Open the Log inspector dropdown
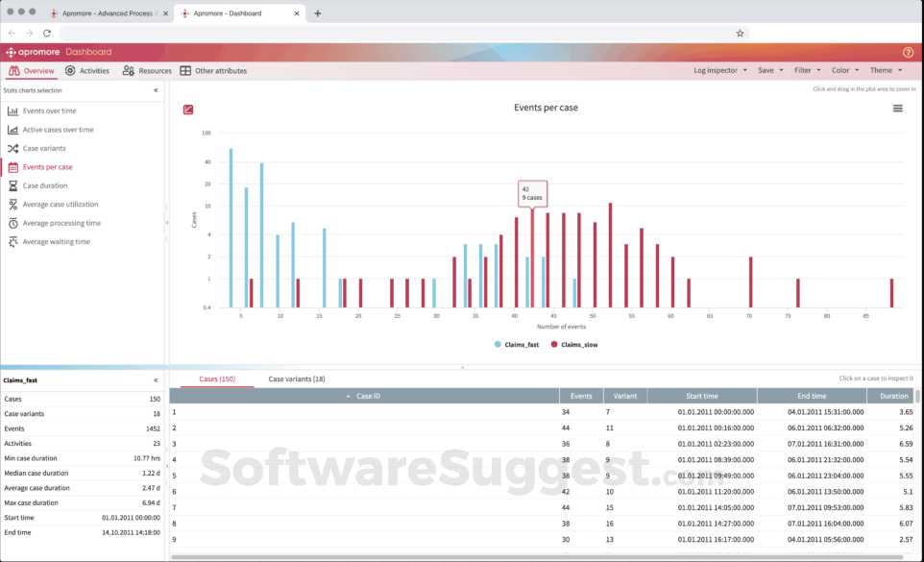 pos(717,69)
